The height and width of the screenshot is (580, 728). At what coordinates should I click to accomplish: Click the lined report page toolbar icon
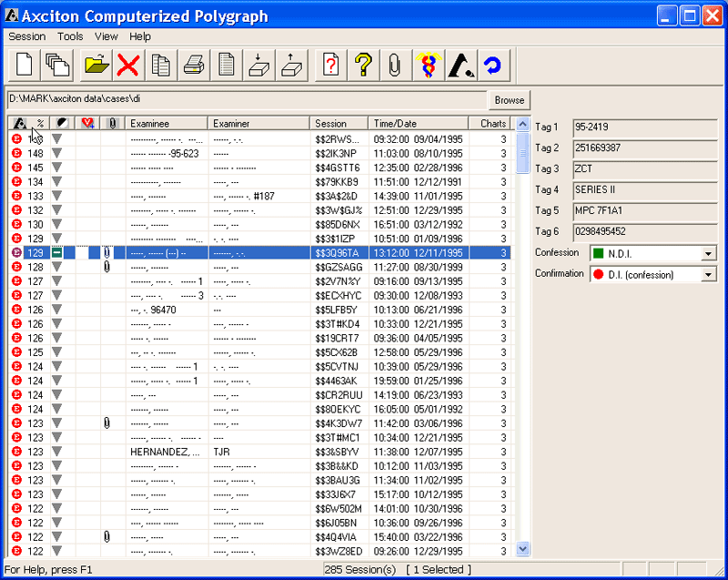[226, 65]
